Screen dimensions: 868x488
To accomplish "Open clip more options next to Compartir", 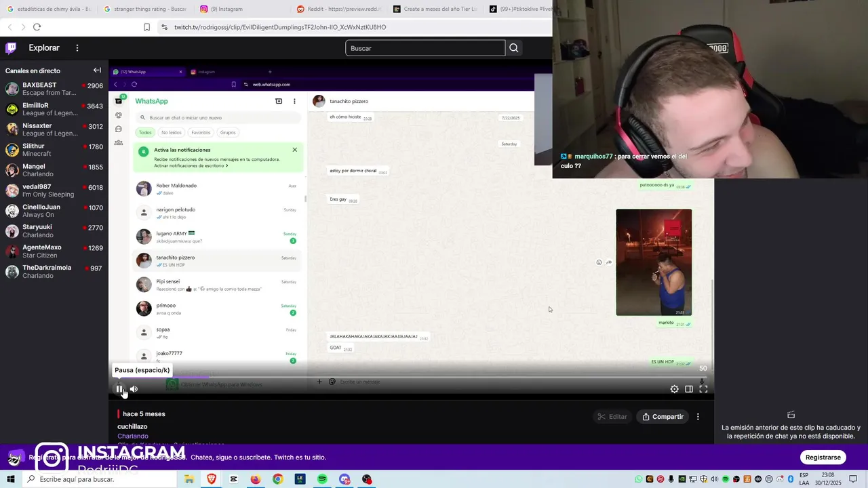I will click(x=698, y=417).
